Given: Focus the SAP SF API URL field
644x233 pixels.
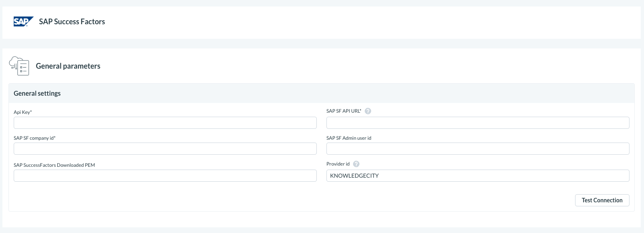Looking at the screenshot, I should (478, 123).
